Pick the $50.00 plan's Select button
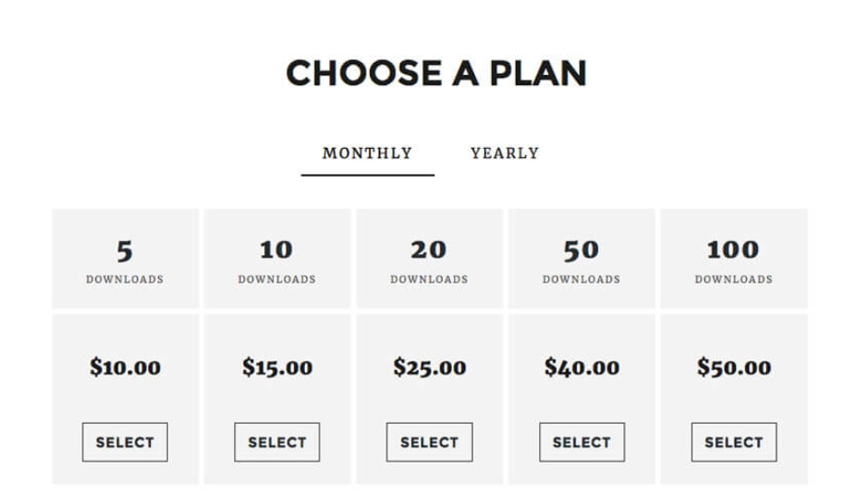 click(734, 442)
